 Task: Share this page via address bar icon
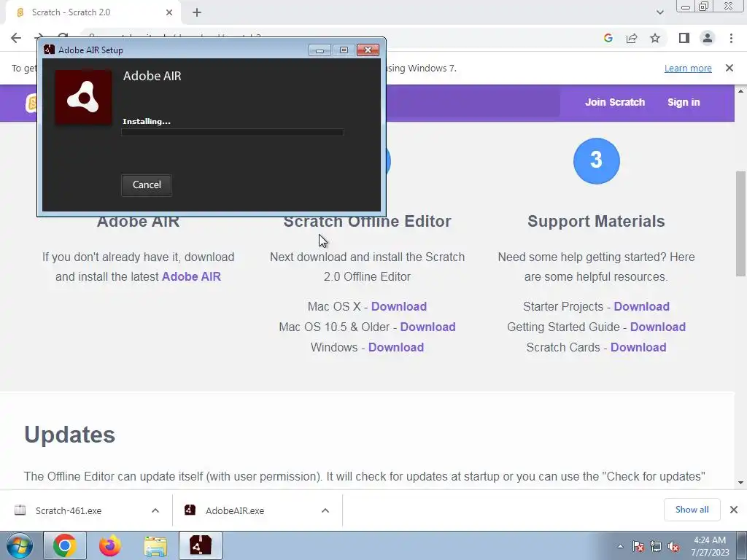coord(632,38)
